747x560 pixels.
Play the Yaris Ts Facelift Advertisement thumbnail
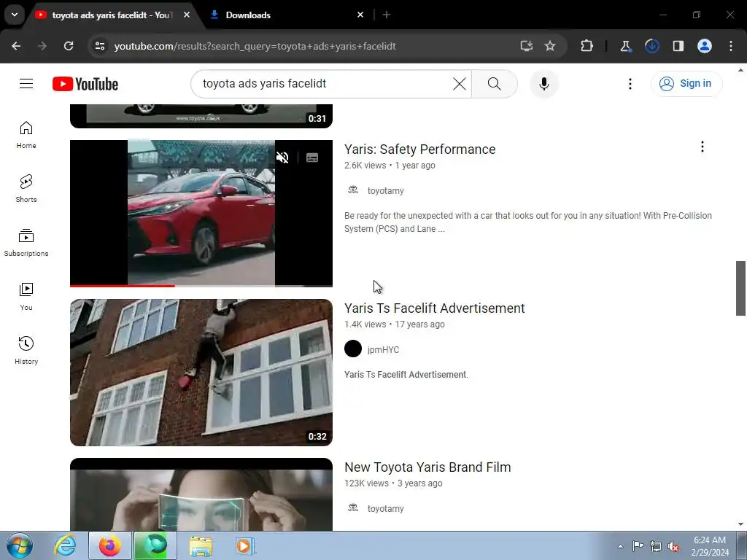(201, 373)
